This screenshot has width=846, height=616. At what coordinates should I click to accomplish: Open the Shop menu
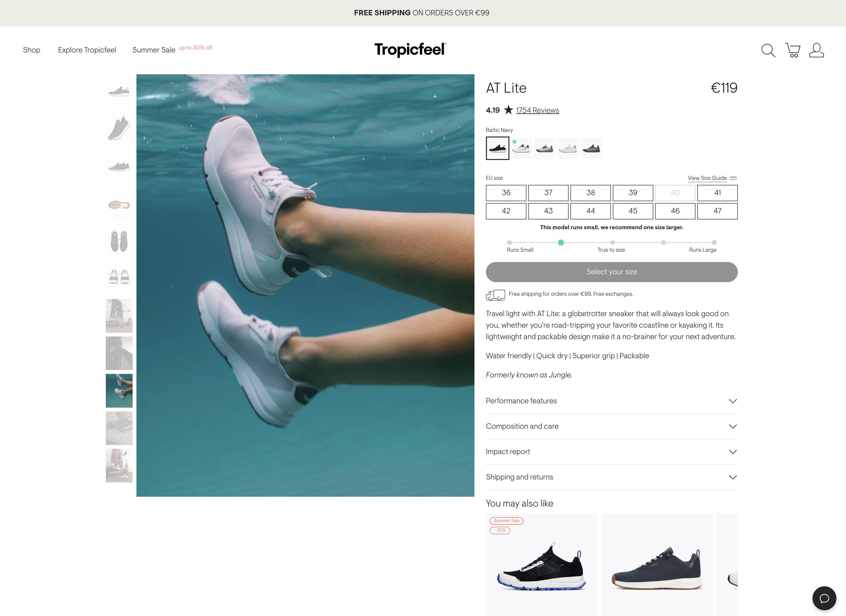(x=31, y=50)
